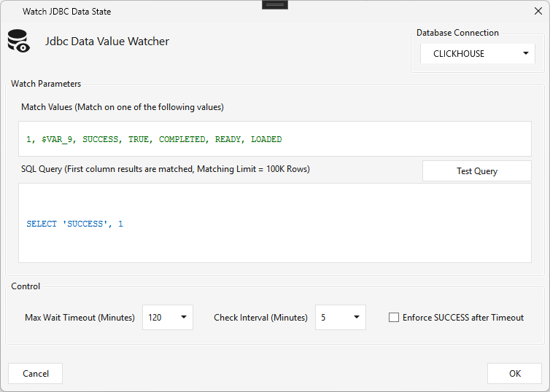Viewport: 550px width, 392px height.
Task: Click the 'Max Wait Timeout (Minutes)' label
Action: 80,318
